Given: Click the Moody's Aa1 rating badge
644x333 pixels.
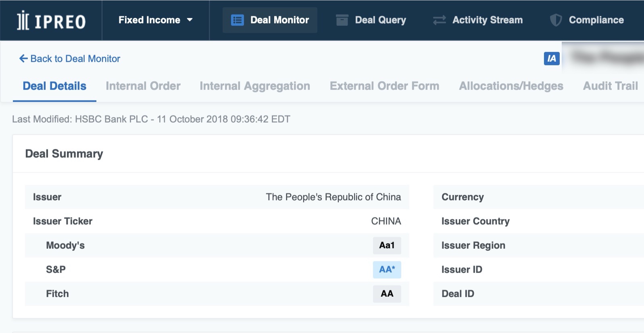Looking at the screenshot, I should (x=387, y=246).
